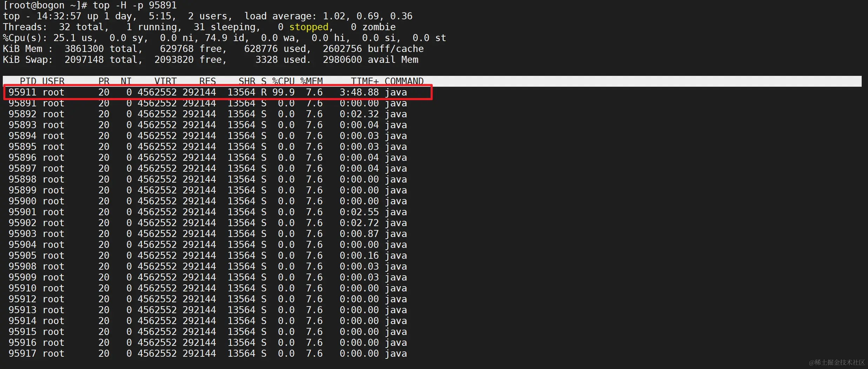Click the yellow 'stopped' word
The height and width of the screenshot is (369, 868).
point(309,27)
